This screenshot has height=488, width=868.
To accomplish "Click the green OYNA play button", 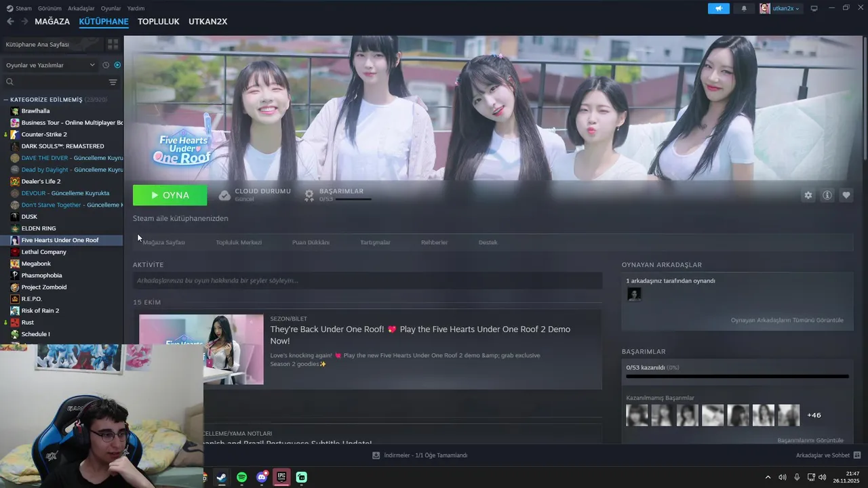I will [x=170, y=195].
